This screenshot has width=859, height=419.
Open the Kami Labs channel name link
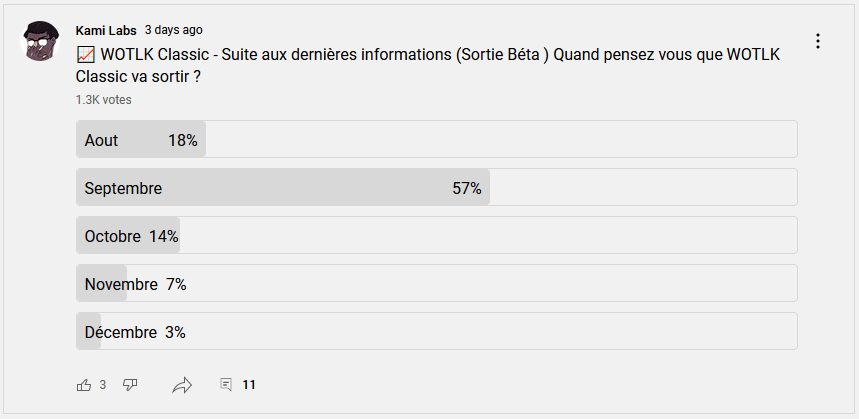pyautogui.click(x=106, y=30)
